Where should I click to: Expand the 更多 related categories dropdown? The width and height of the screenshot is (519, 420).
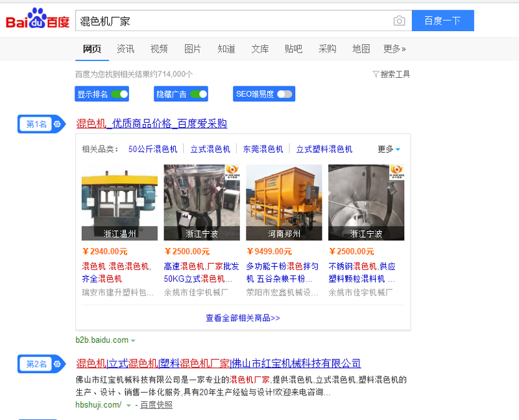click(389, 149)
